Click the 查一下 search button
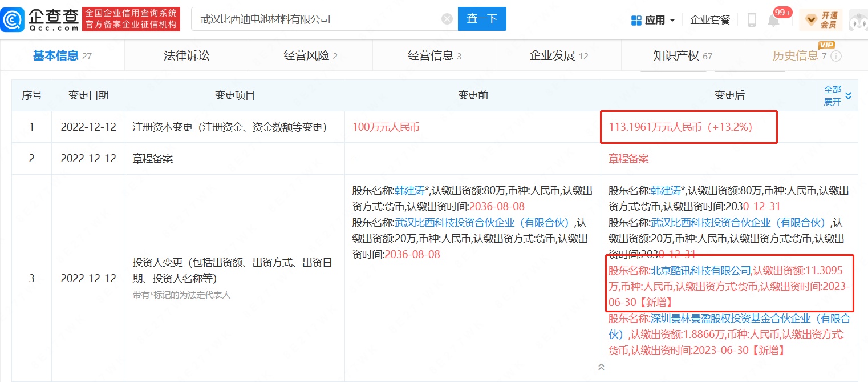The height and width of the screenshot is (382, 868). click(482, 19)
